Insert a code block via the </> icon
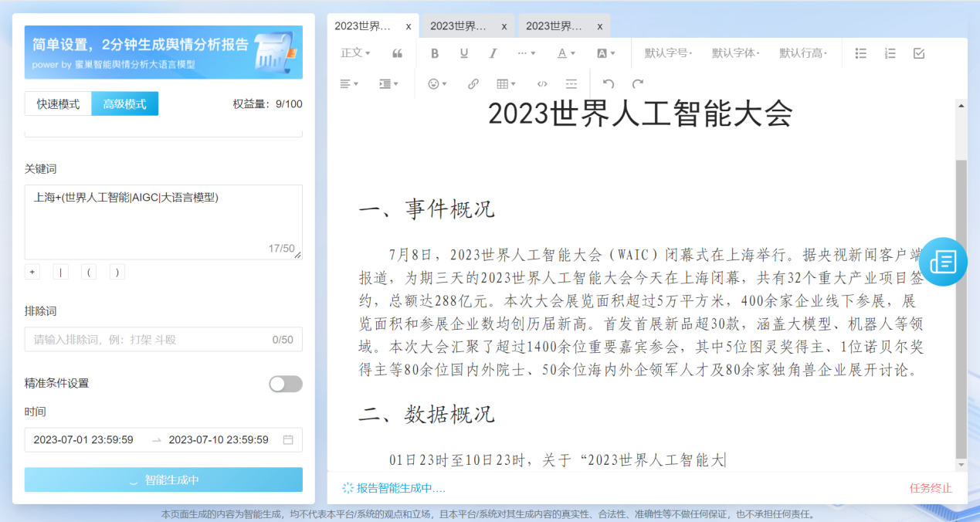 tap(542, 83)
